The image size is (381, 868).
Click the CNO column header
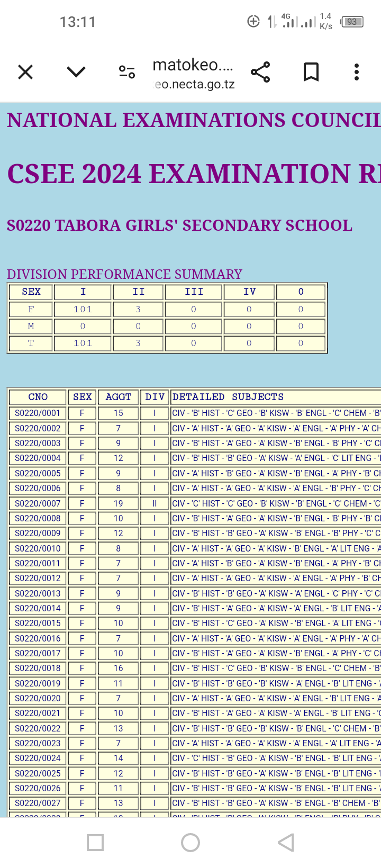point(38,397)
